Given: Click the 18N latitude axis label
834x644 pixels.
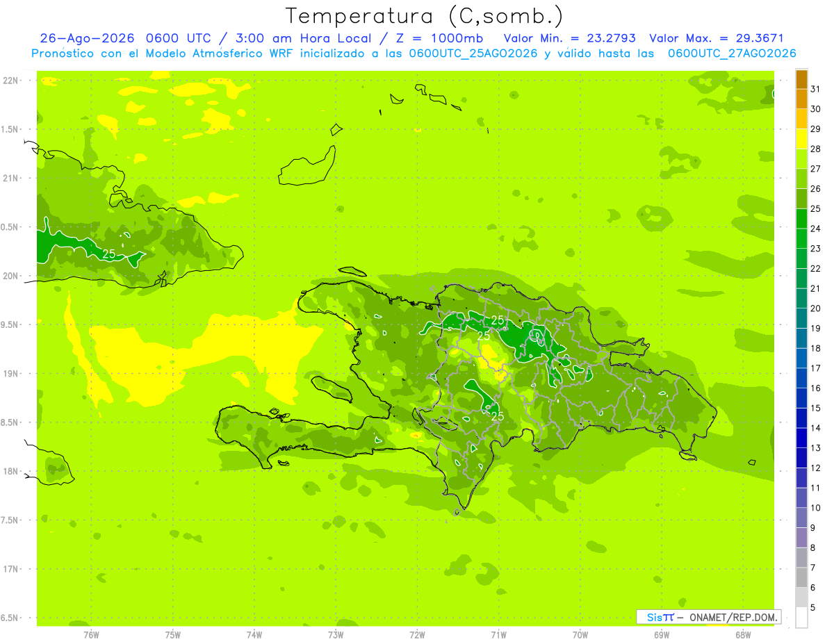Looking at the screenshot, I should point(11,471).
